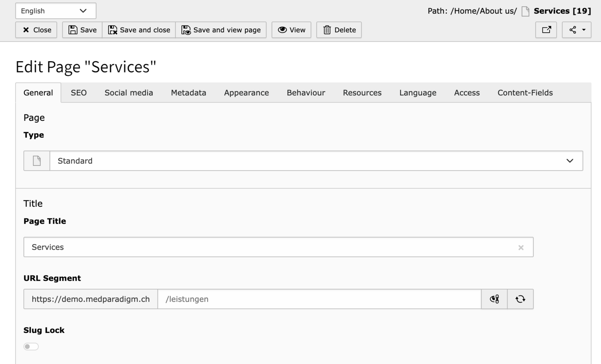Open the Appearance tab
Viewport: 601px width, 364px height.
246,93
